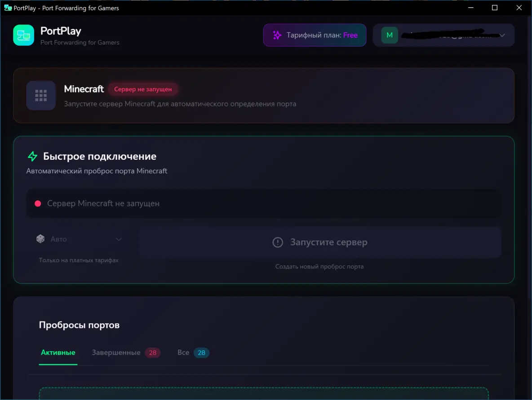Open the Авто port dropdown
Viewport: 532px width, 400px height.
(x=79, y=239)
